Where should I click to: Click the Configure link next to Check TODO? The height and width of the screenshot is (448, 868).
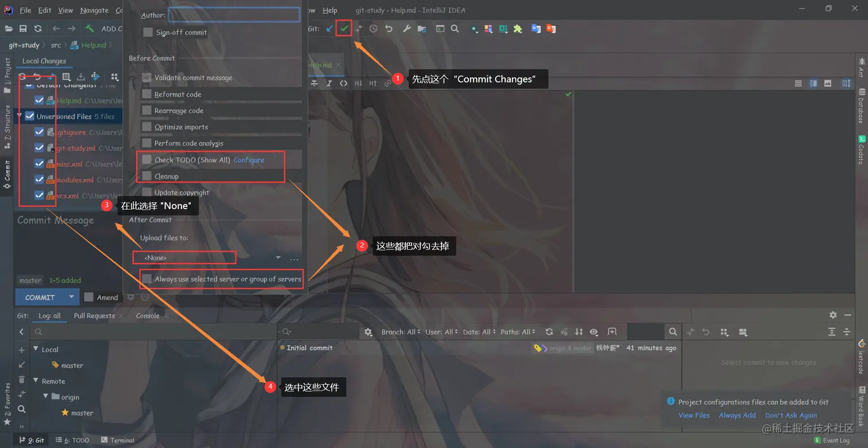(x=249, y=160)
